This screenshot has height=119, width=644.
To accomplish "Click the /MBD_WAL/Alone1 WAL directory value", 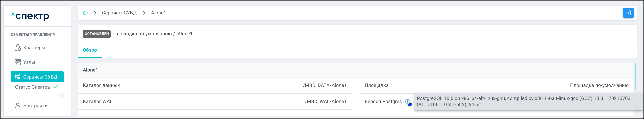I will [x=325, y=102].
